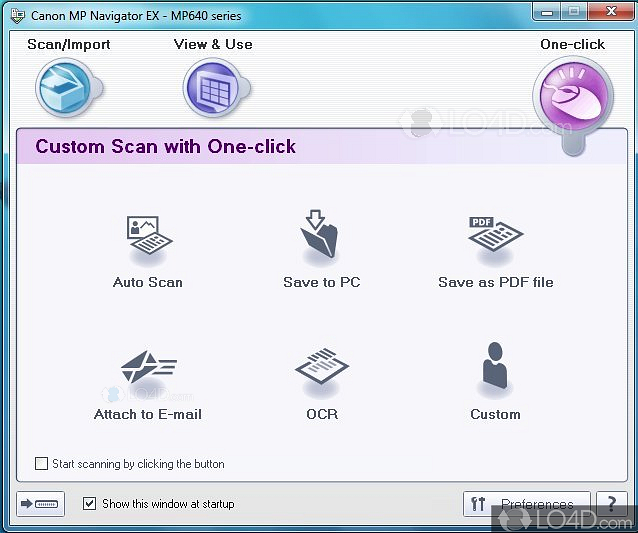Screen dimensions: 638x533
Task: Switch to the compact toolbar mode button
Action: [40, 504]
